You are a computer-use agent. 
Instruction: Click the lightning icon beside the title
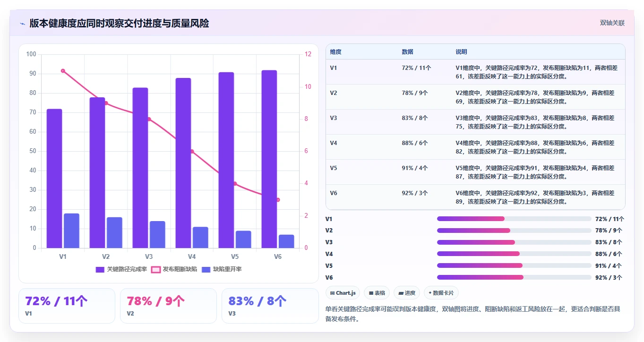point(22,23)
